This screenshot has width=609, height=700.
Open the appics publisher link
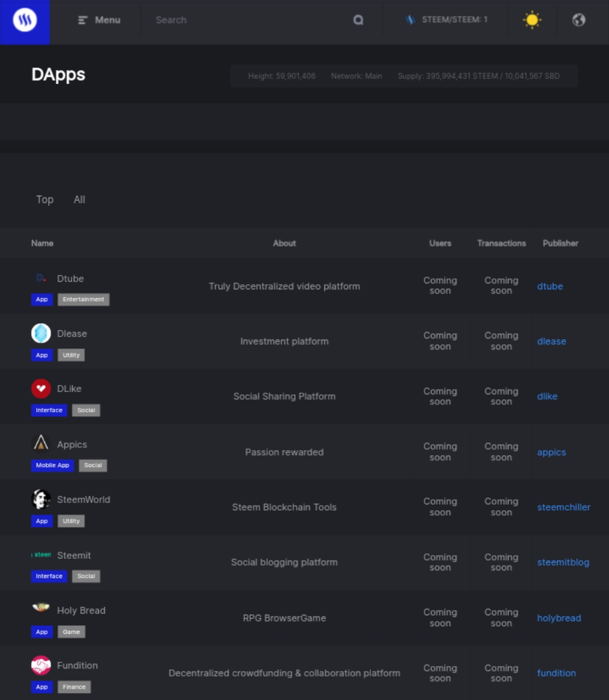pyautogui.click(x=552, y=452)
